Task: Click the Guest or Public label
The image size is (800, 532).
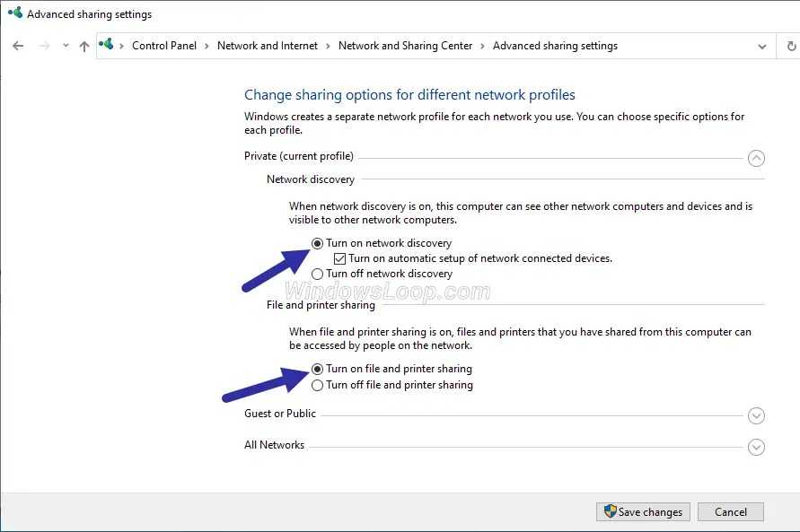Action: pos(279,414)
